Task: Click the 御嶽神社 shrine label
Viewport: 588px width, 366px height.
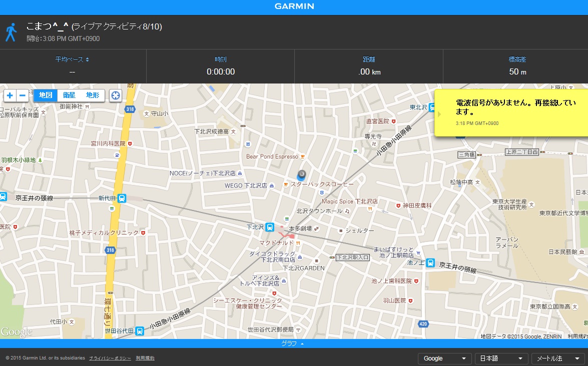Action: (x=71, y=106)
